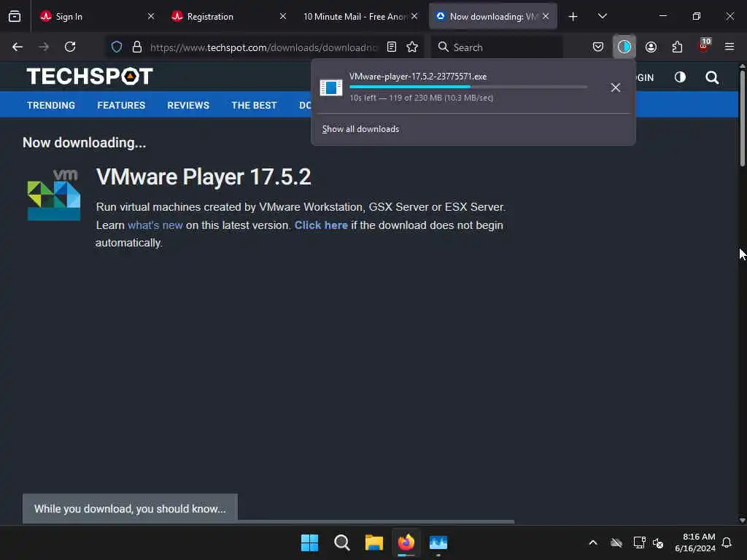
Task: Open the Windows Start menu
Action: tap(309, 542)
